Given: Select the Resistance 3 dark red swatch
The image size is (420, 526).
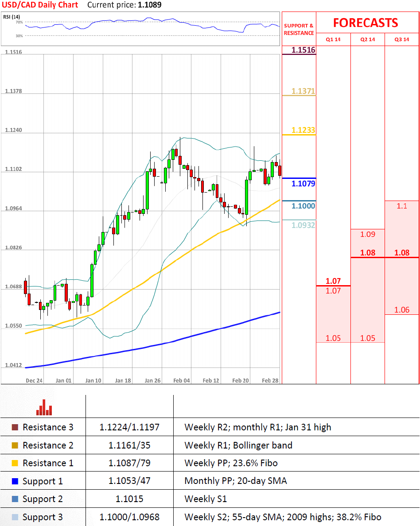Looking at the screenshot, I should pos(15,427).
